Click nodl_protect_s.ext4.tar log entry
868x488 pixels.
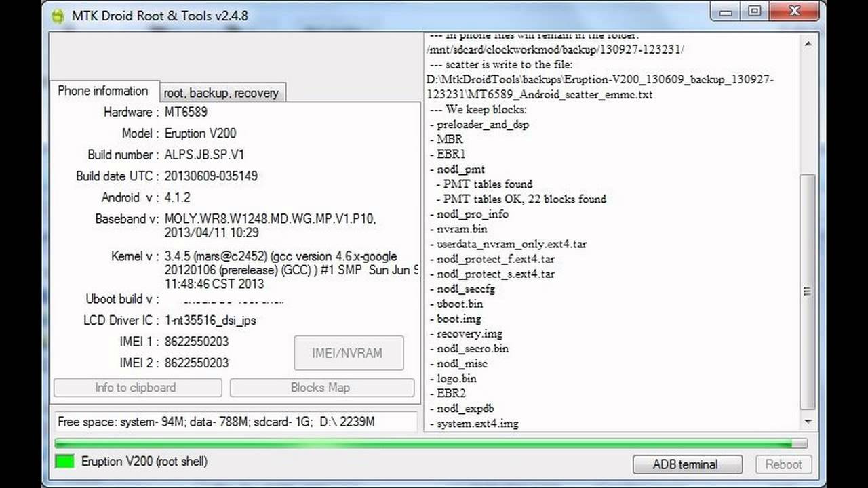[492, 274]
